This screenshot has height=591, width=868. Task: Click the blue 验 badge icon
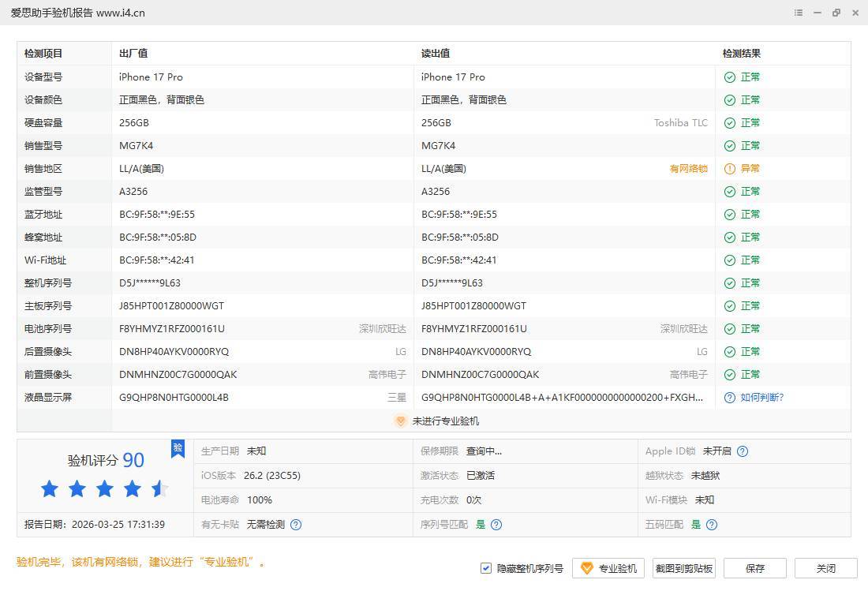click(x=178, y=448)
